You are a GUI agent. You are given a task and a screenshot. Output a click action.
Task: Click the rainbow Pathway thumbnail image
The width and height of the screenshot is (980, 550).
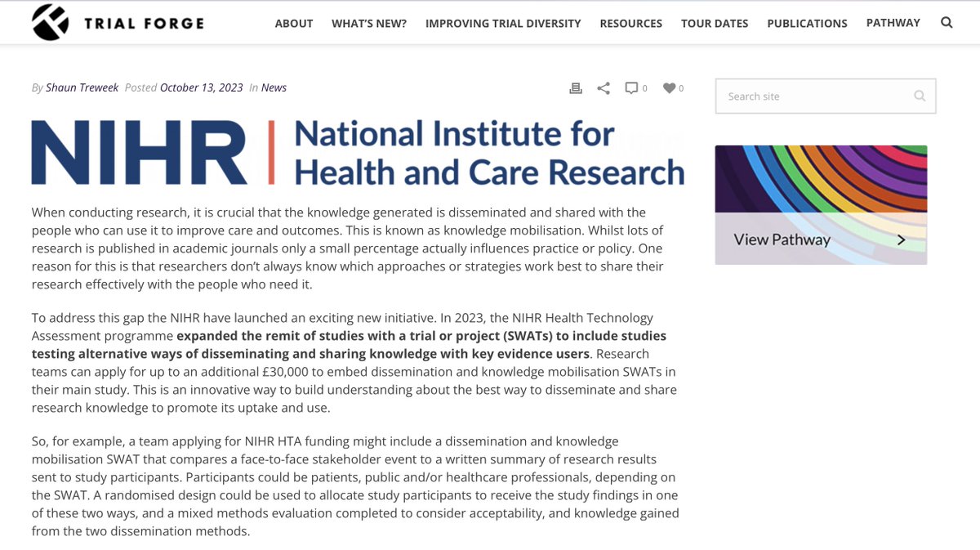click(x=821, y=204)
